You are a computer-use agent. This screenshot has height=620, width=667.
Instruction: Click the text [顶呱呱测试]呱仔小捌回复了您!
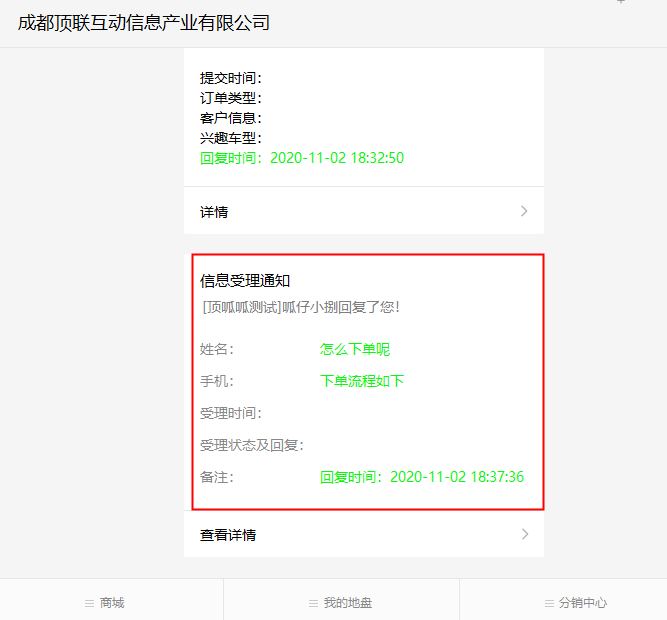pos(300,307)
